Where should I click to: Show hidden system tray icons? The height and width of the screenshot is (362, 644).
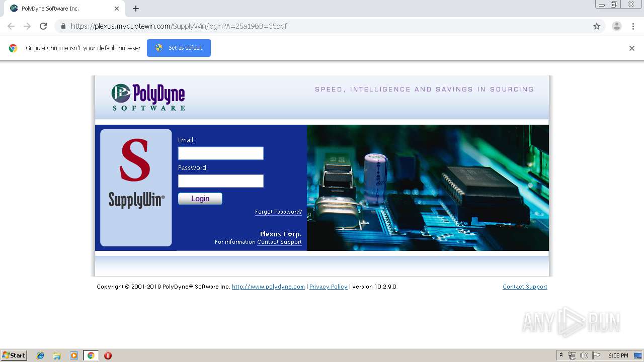[x=560, y=355]
